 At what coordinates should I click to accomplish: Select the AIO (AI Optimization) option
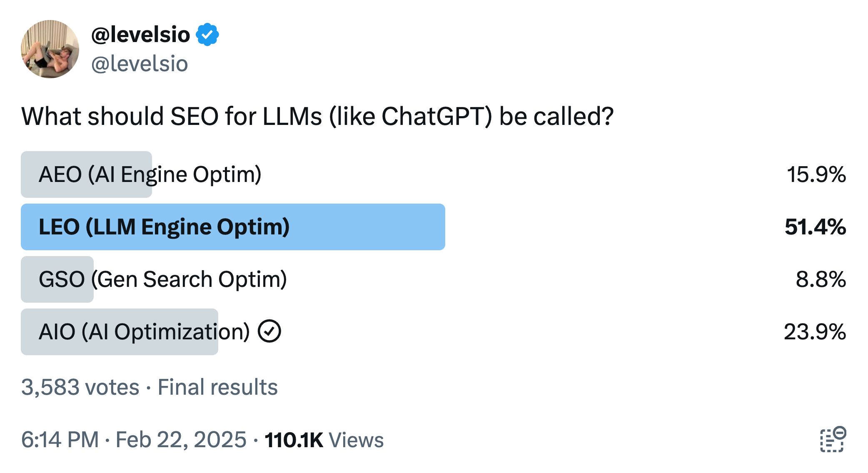pyautogui.click(x=144, y=332)
